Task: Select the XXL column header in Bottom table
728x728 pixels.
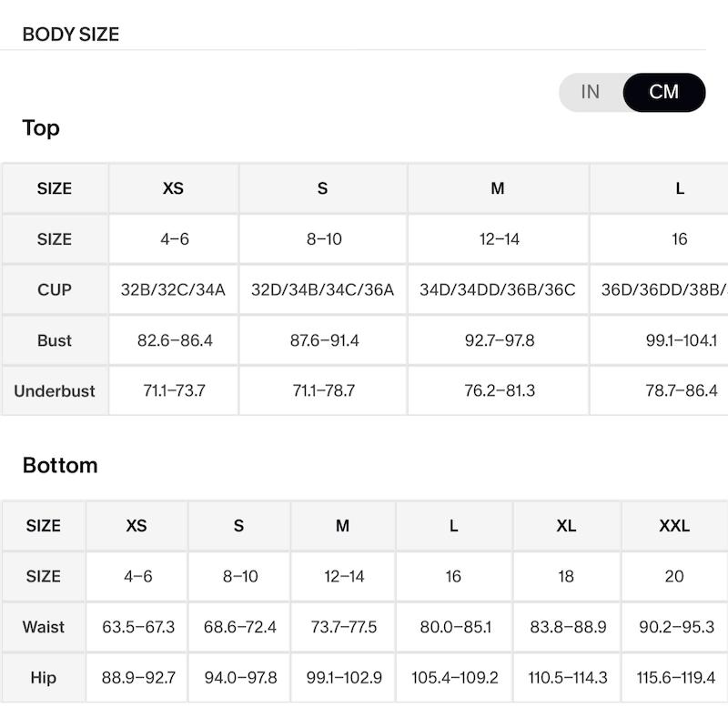Action: click(674, 526)
